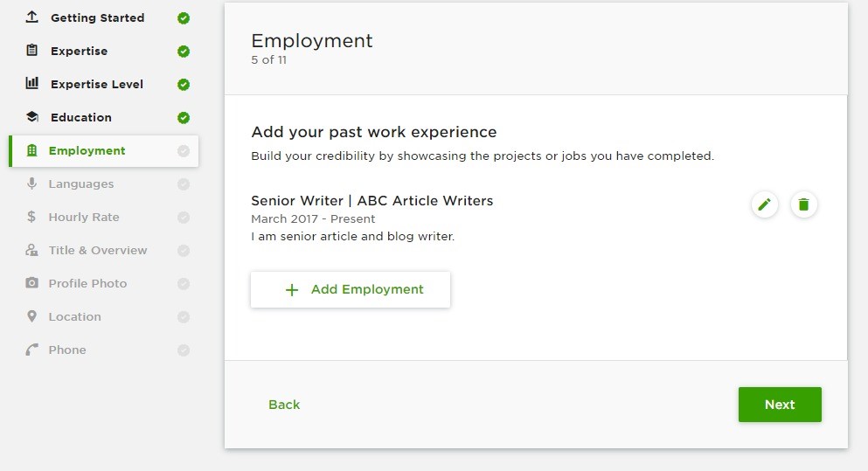Go to next step with Next button

click(x=780, y=405)
